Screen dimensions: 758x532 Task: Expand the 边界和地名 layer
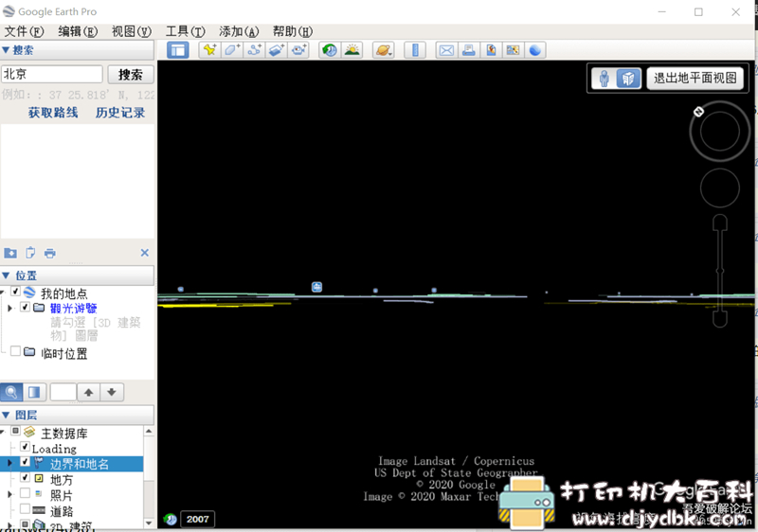9,464
